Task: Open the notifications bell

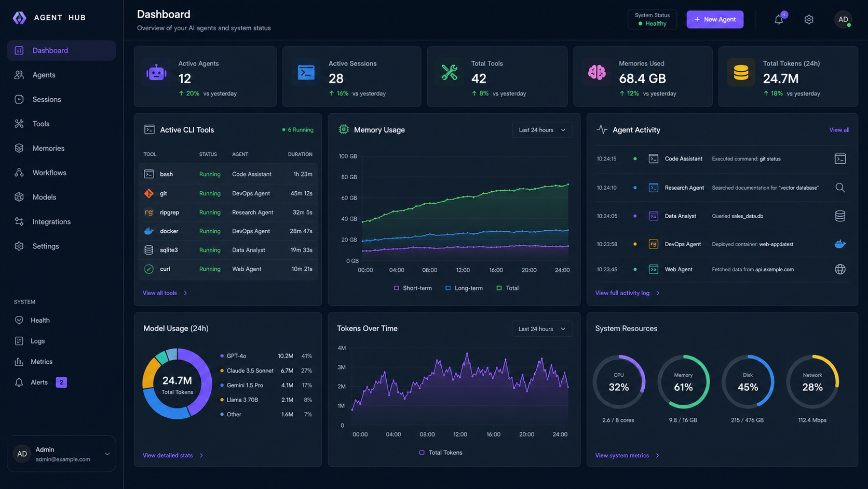Action: point(779,20)
